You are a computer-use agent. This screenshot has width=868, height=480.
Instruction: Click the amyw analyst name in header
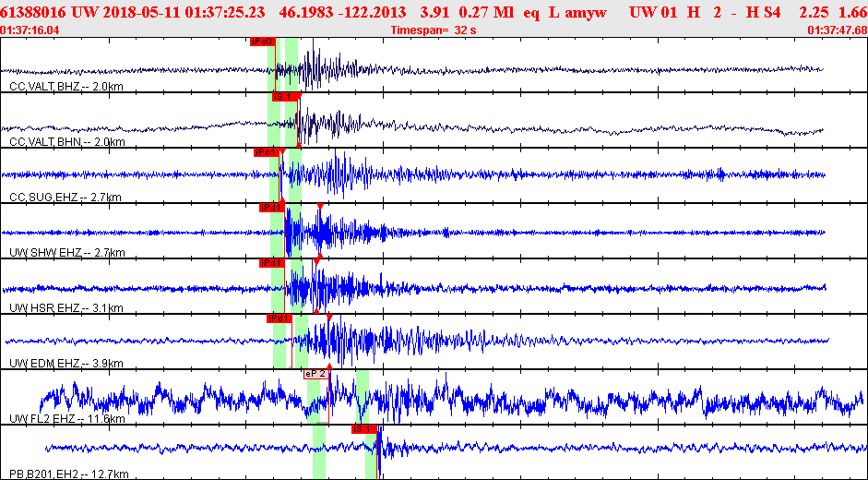click(586, 12)
